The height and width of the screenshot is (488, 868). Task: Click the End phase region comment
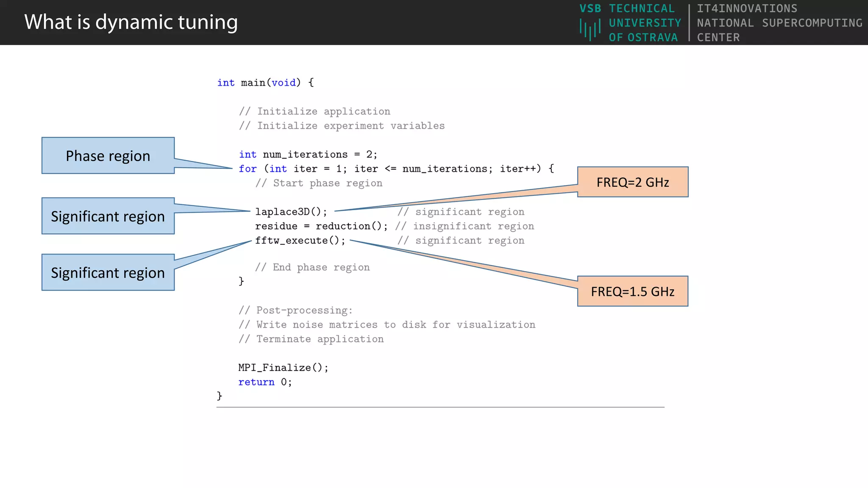(312, 267)
